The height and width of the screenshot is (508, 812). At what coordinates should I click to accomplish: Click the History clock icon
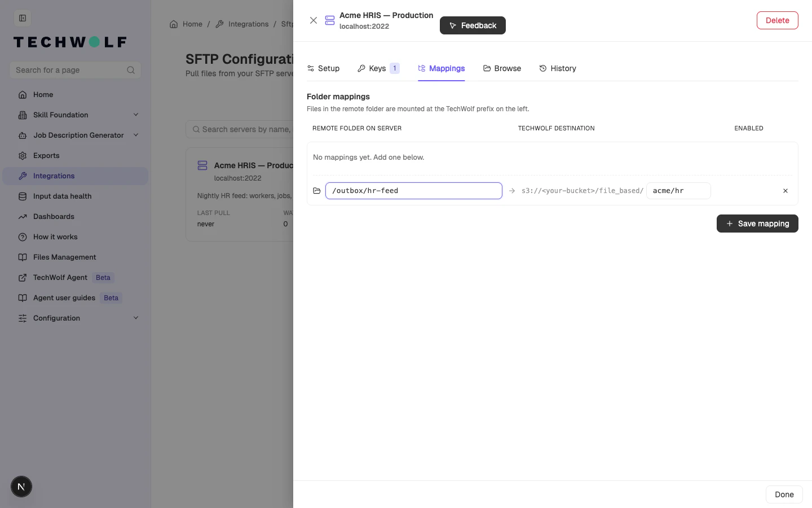(x=543, y=68)
